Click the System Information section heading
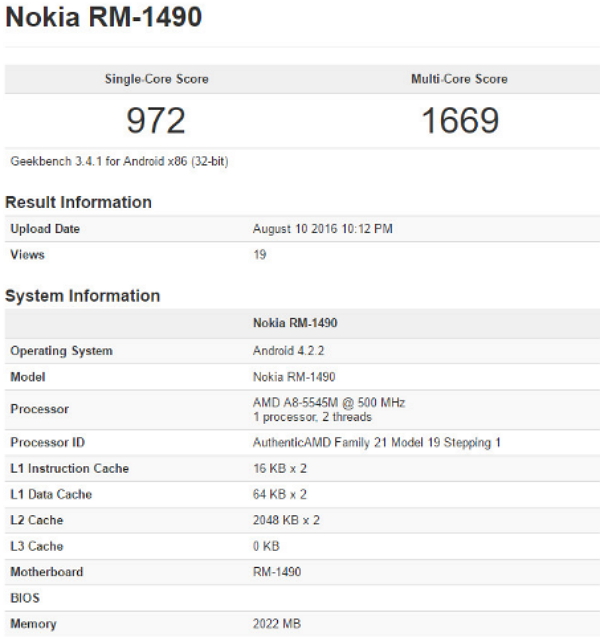 click(83, 296)
